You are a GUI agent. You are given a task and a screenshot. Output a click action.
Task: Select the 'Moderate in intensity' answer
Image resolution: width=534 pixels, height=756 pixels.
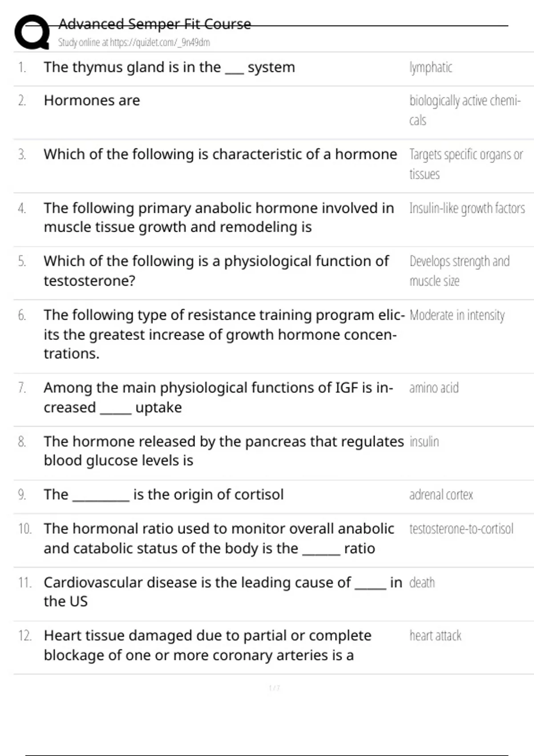(x=457, y=315)
